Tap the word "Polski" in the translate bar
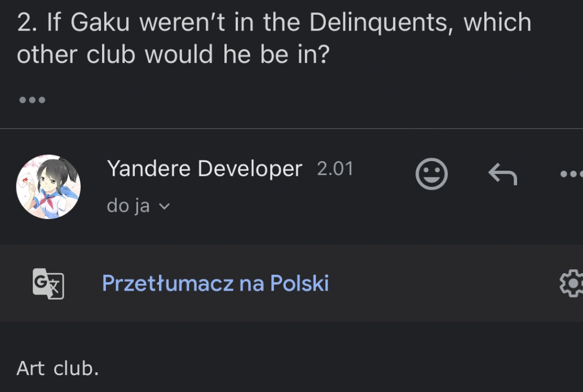Screen dimensions: 583x392 pos(299,283)
